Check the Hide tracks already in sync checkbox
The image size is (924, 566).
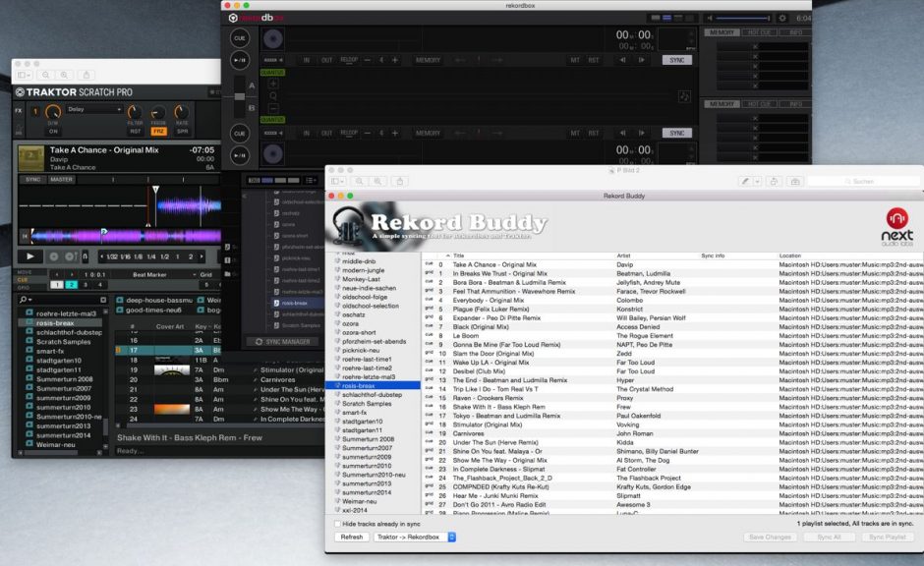pos(337,526)
